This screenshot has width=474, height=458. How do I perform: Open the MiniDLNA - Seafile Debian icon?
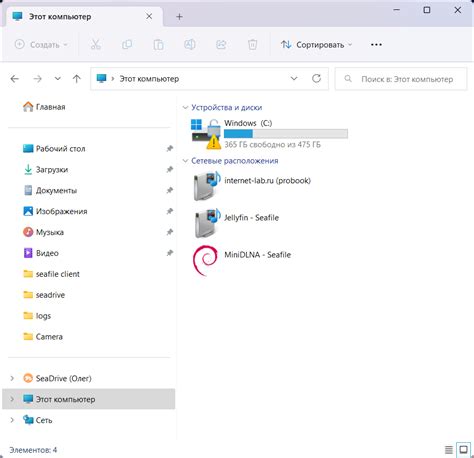tap(206, 260)
